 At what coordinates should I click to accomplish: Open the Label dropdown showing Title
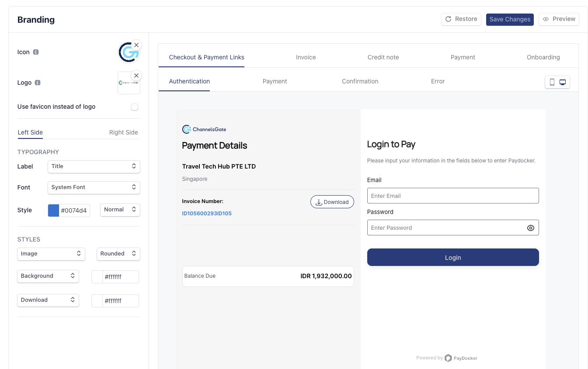click(x=94, y=166)
